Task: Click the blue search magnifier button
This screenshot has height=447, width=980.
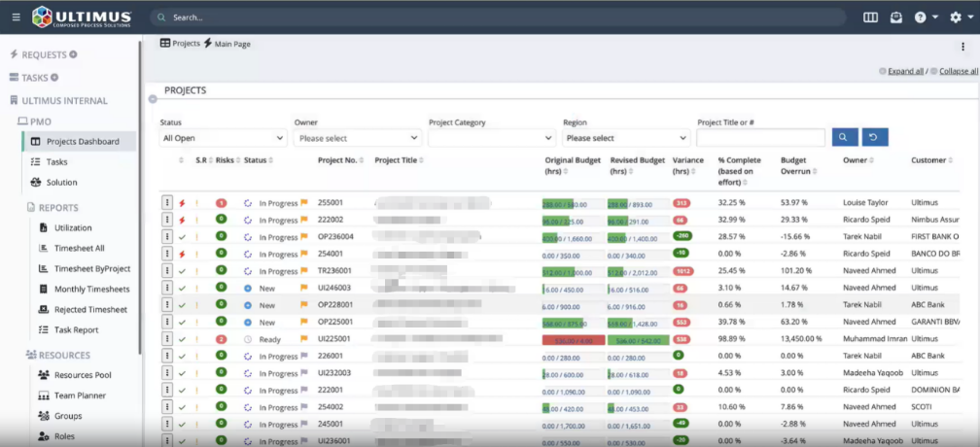Action: tap(844, 137)
